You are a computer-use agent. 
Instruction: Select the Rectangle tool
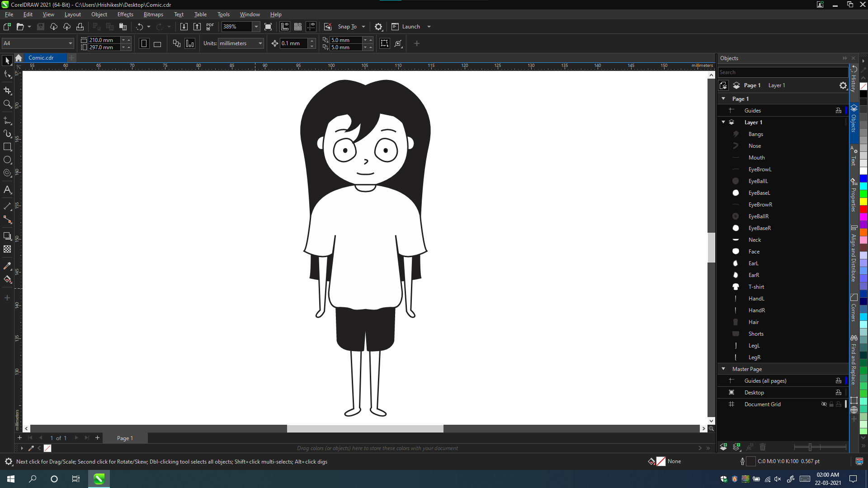pos(7,147)
